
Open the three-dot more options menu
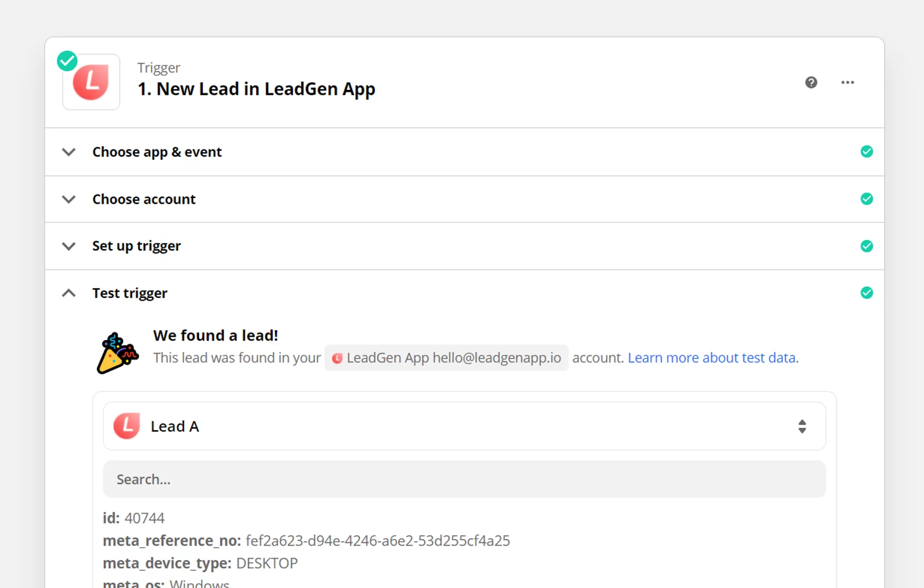pyautogui.click(x=847, y=82)
